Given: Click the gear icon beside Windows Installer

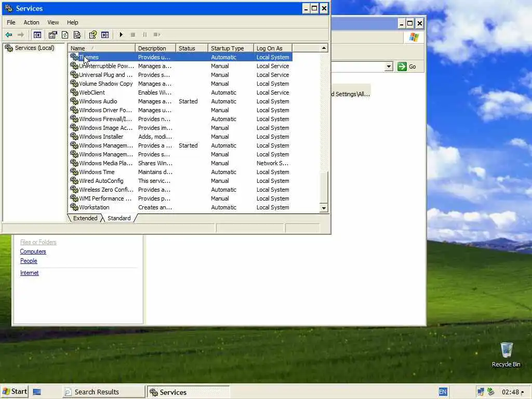Looking at the screenshot, I should pos(74,136).
